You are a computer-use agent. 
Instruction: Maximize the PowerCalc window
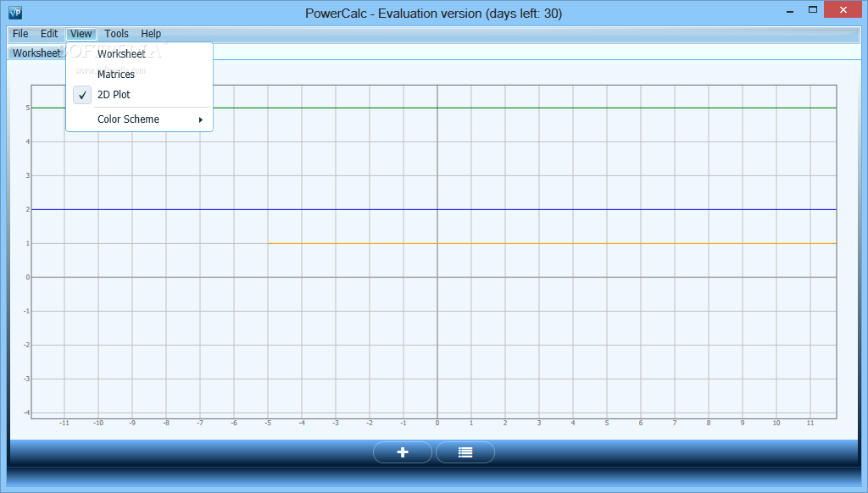(813, 10)
